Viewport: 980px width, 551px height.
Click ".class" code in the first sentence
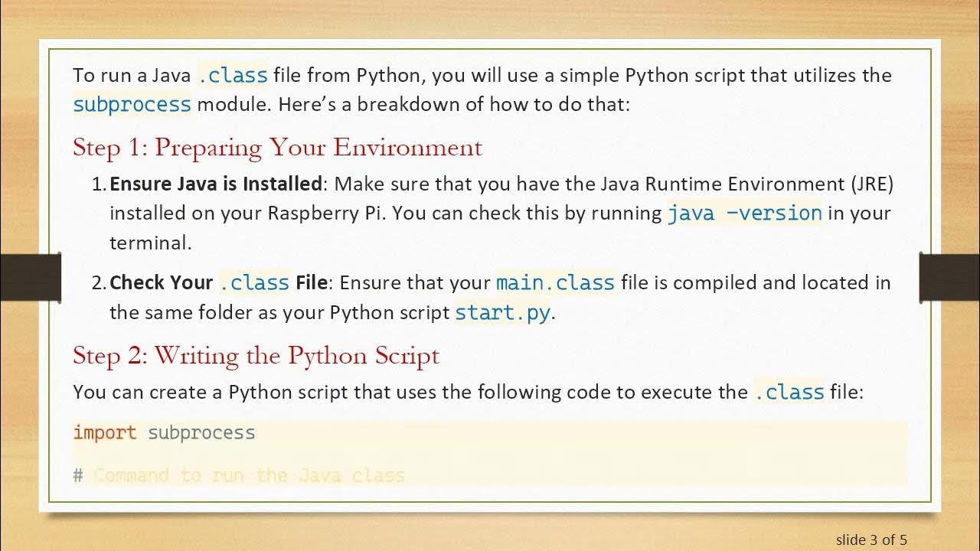click(233, 76)
